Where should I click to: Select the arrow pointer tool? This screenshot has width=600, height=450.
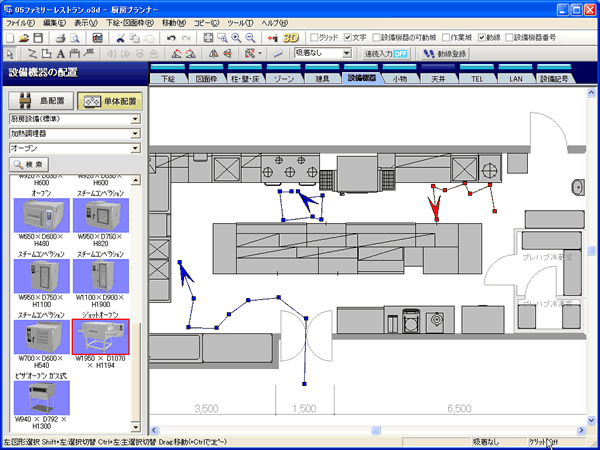tap(12, 53)
